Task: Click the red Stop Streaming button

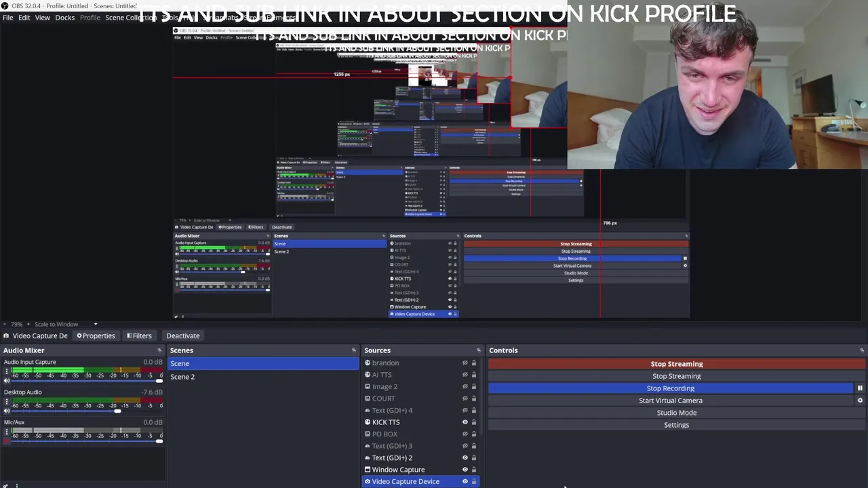Action: coord(677,364)
